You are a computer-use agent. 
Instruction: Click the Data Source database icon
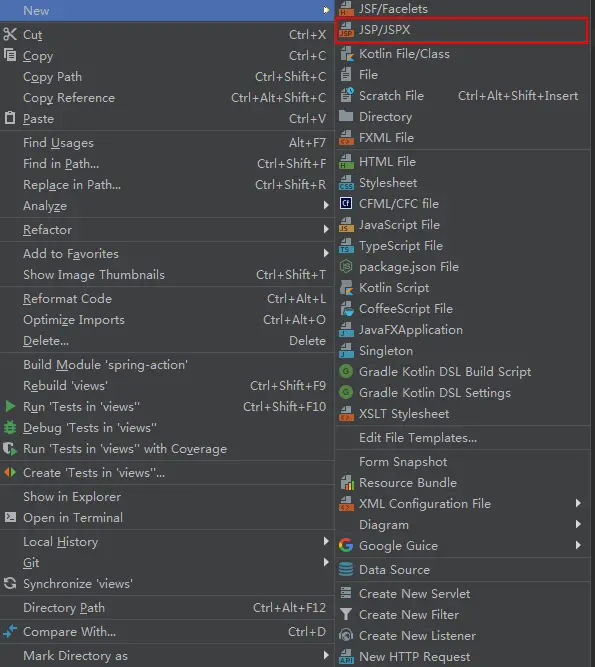346,569
